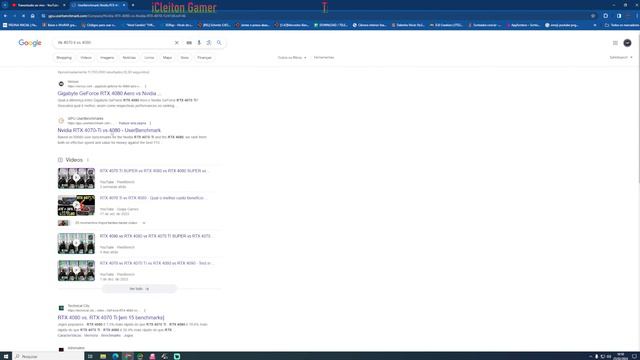
Task: Open more options for the Versus result
Action: tap(145, 87)
